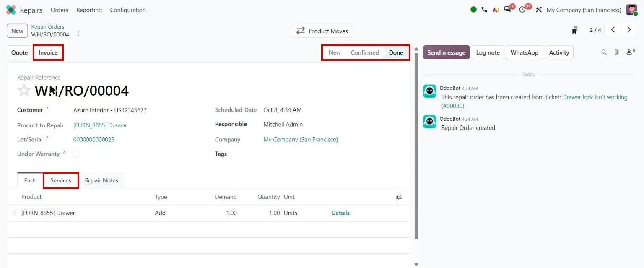
Task: Open the debug tools wrench icon
Action: click(x=539, y=10)
